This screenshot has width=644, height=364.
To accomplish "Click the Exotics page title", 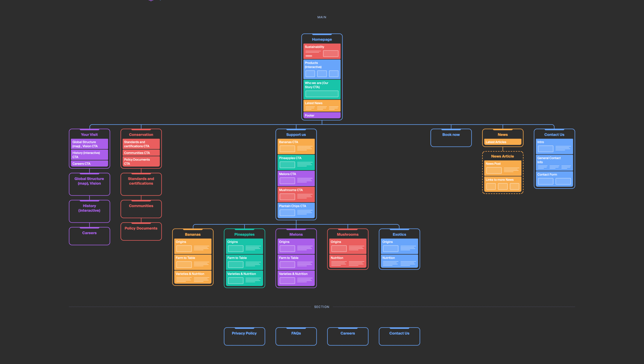I will (x=399, y=235).
